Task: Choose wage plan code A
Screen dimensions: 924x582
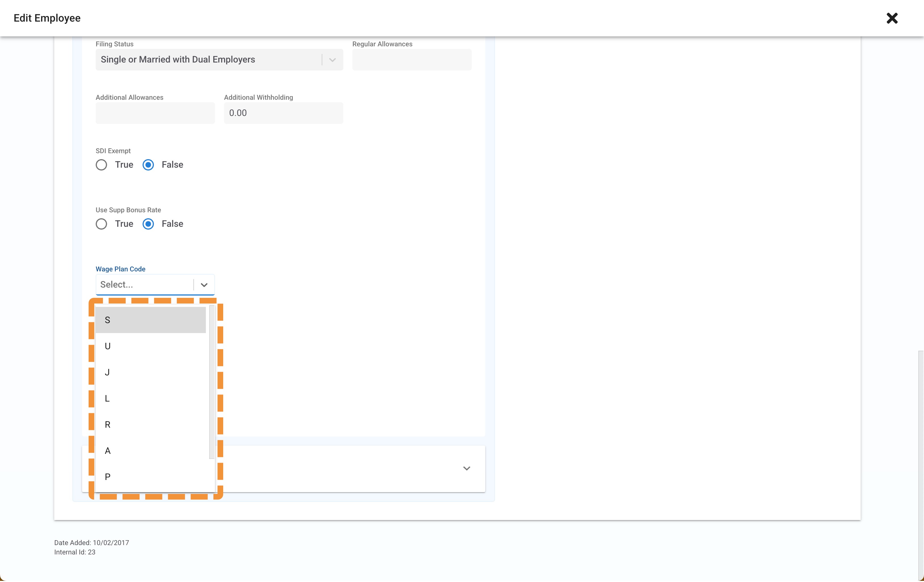Action: 150,451
